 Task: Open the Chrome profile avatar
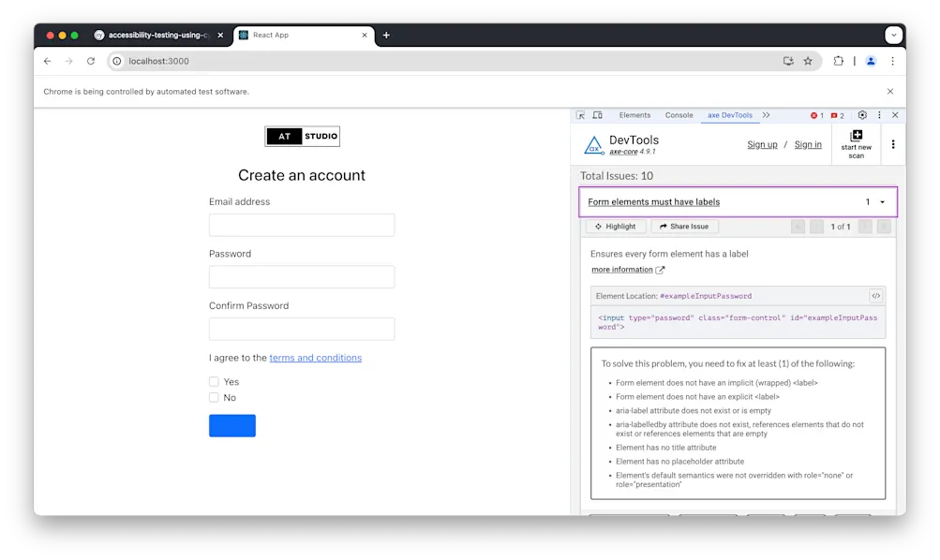[871, 61]
